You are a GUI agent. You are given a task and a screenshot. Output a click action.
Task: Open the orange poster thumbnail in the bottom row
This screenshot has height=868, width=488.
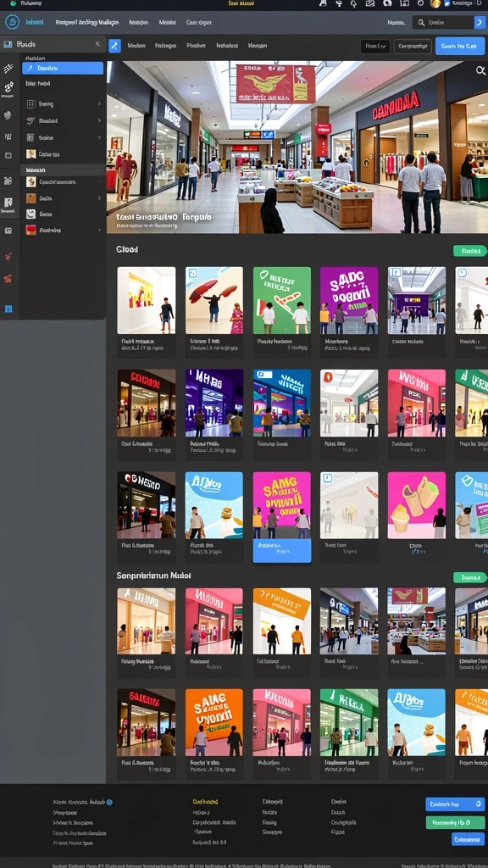pyautogui.click(x=214, y=722)
